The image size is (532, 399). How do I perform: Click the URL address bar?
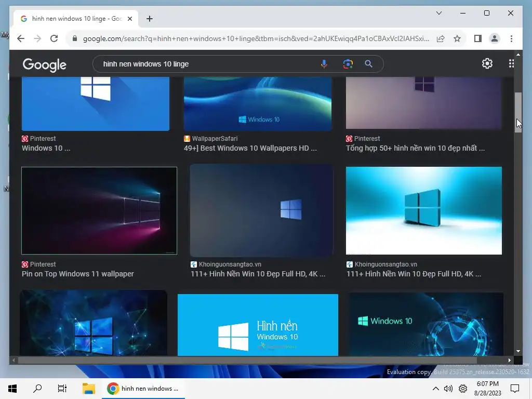[256, 38]
